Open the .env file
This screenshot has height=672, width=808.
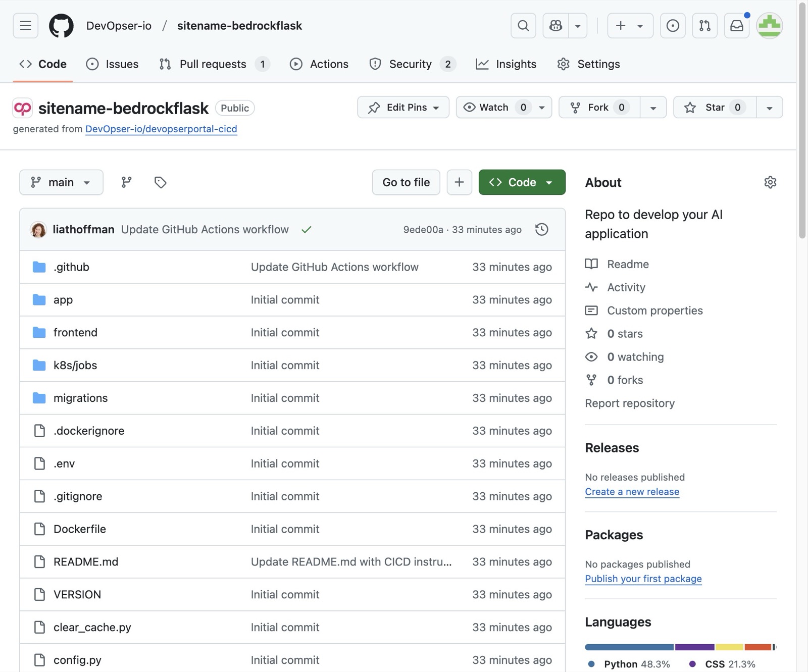click(64, 464)
